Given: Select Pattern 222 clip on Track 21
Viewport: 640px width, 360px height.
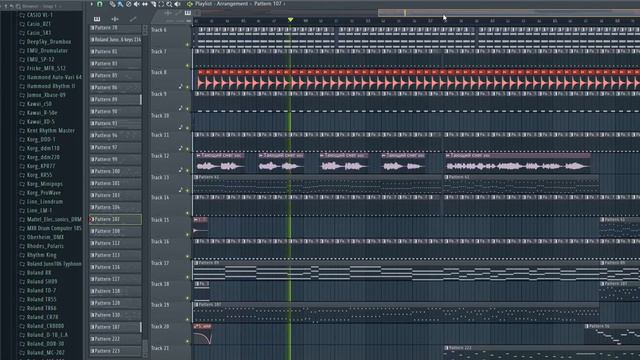Looking at the screenshot, I should tap(542, 353).
